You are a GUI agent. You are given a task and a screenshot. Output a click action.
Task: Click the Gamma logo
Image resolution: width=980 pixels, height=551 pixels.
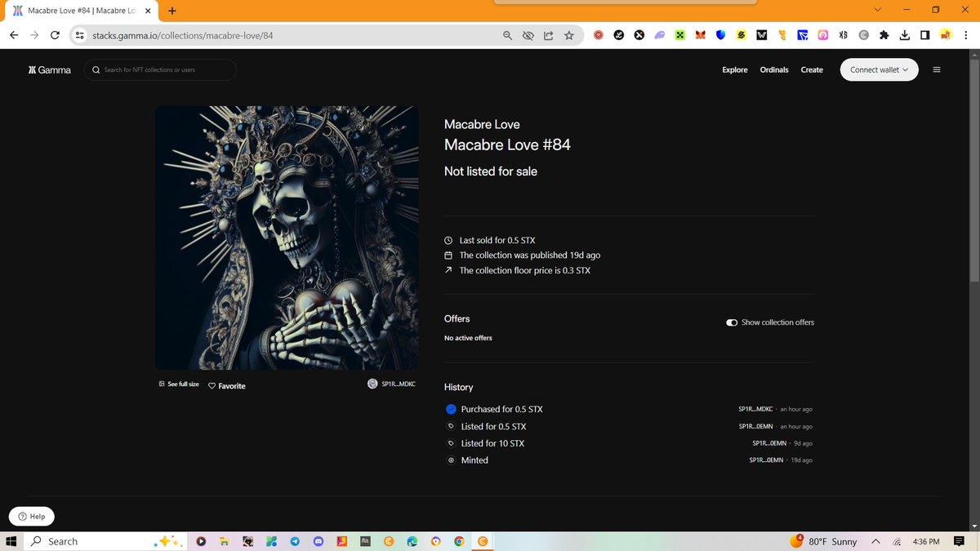pyautogui.click(x=49, y=70)
